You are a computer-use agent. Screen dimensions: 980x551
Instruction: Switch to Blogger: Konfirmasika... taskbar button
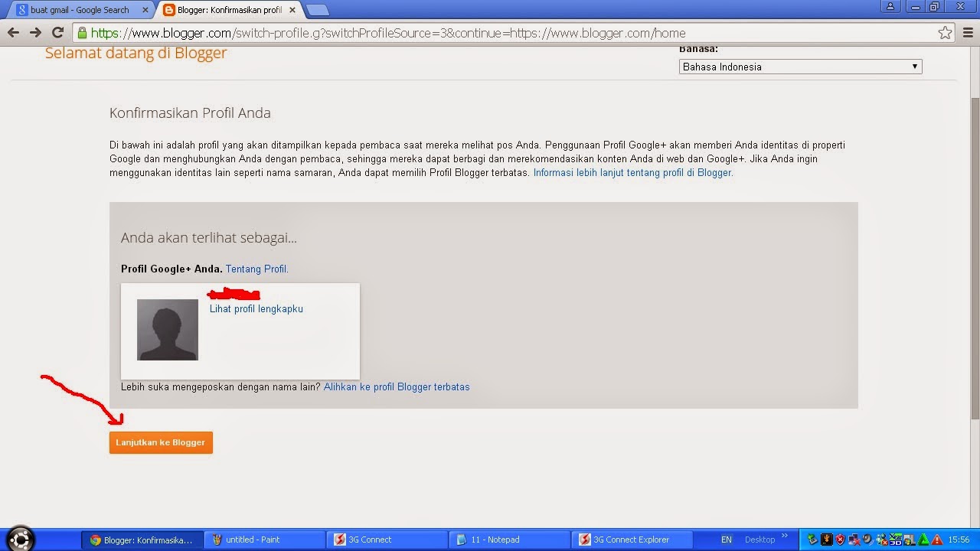click(142, 540)
